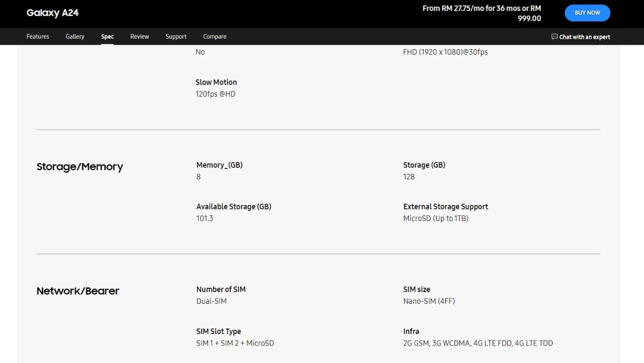Open the Gallery tab
This screenshot has height=363, width=644.
(x=75, y=37)
